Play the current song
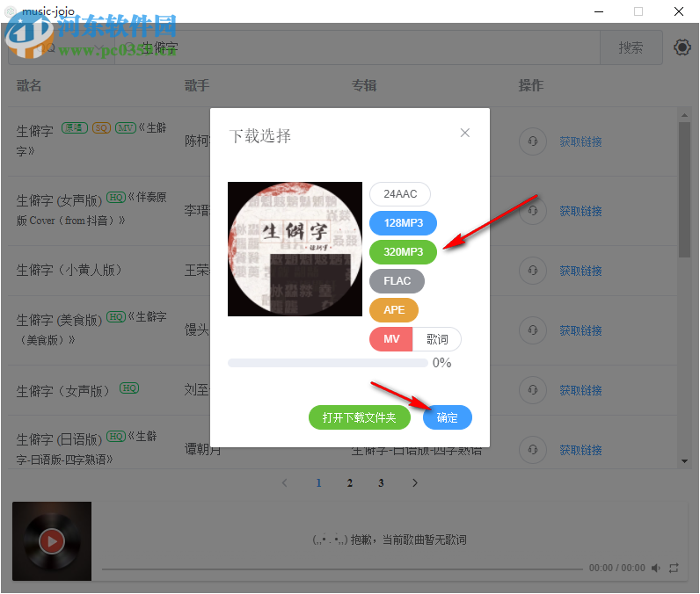 [x=52, y=541]
